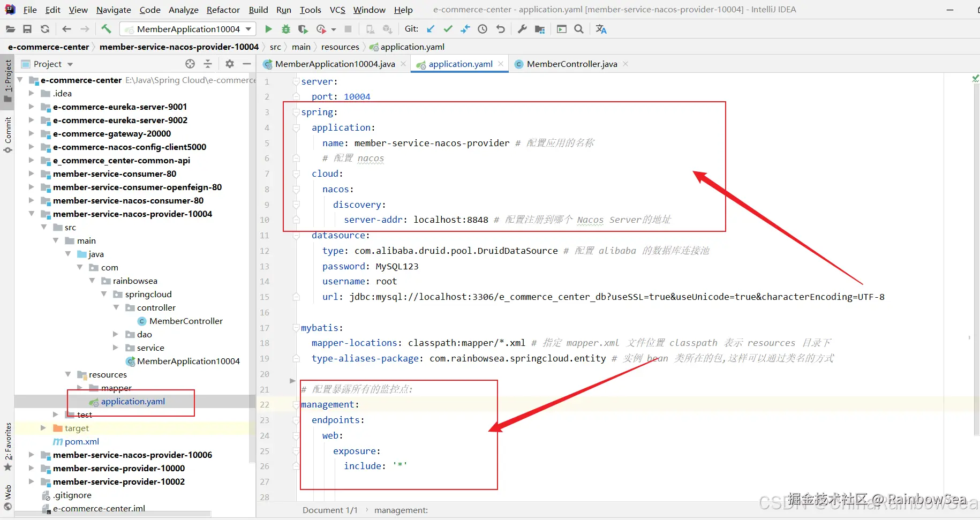This screenshot has height=520, width=980.
Task: Select e-commerce-gateway-20000 module in tree
Action: (x=111, y=134)
